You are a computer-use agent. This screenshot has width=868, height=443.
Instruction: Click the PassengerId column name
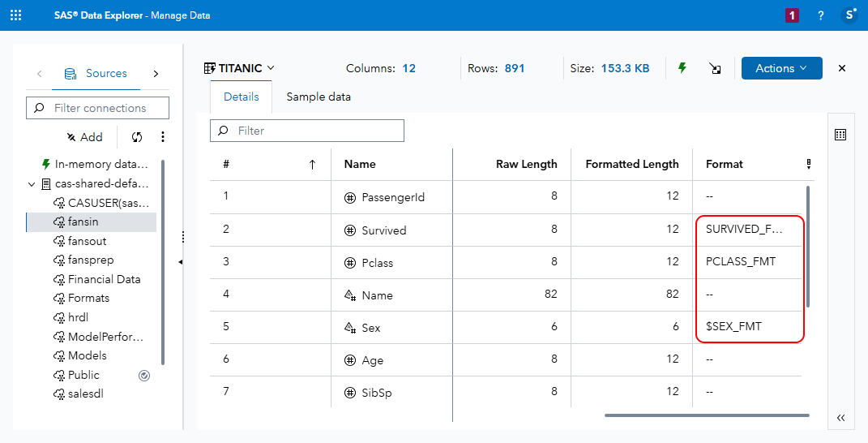pyautogui.click(x=393, y=197)
